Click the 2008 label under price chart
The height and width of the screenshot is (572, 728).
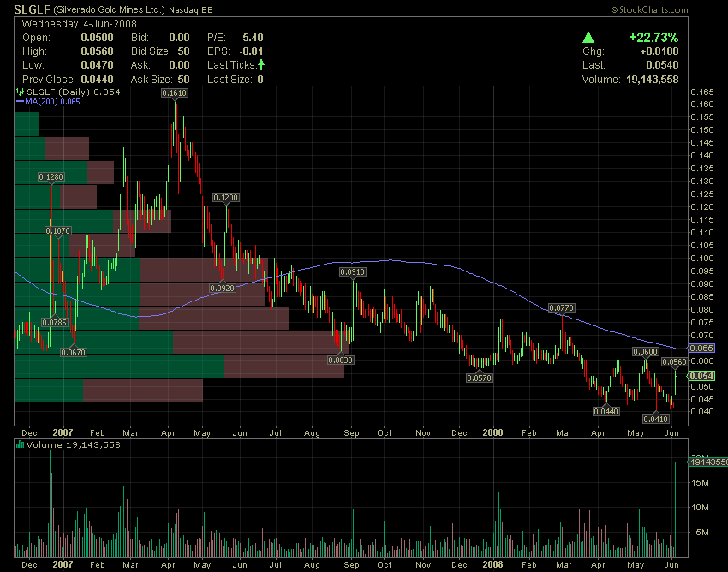click(492, 432)
